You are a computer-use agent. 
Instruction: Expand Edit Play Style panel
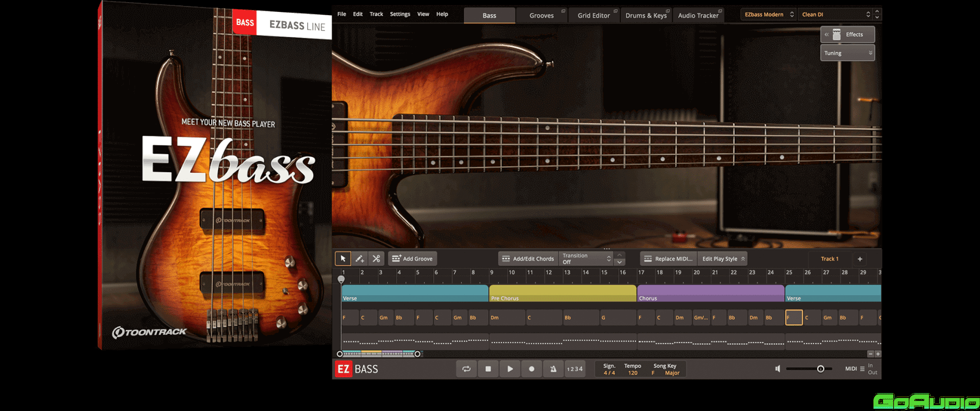tap(723, 259)
